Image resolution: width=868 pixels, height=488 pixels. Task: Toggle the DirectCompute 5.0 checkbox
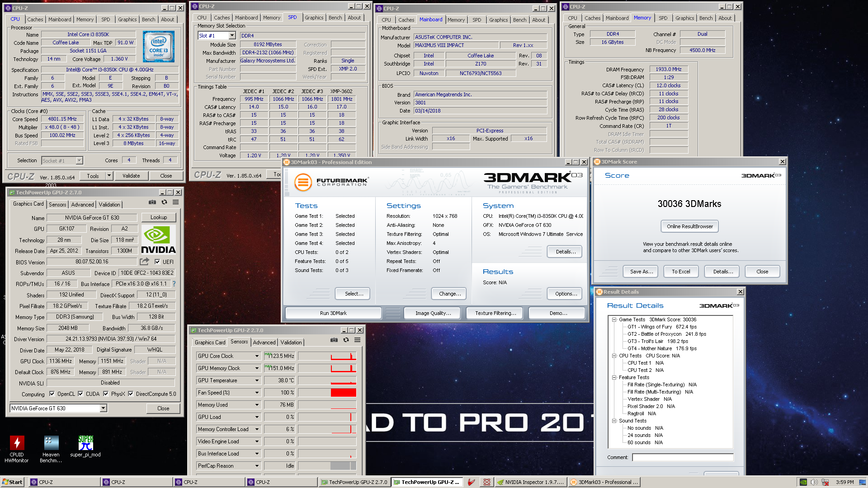coord(131,394)
